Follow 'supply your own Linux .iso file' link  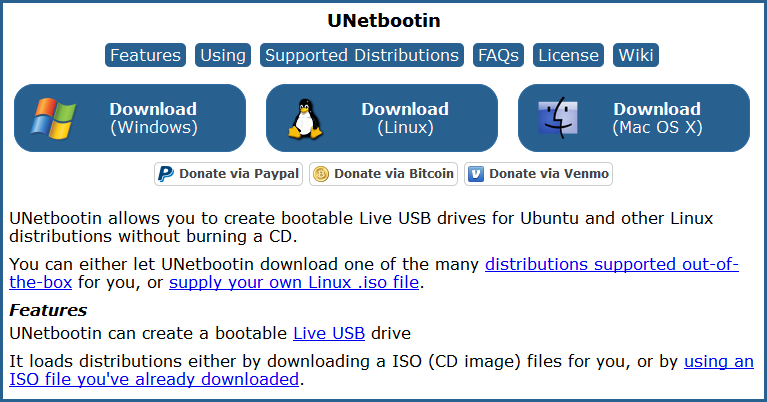(x=294, y=283)
